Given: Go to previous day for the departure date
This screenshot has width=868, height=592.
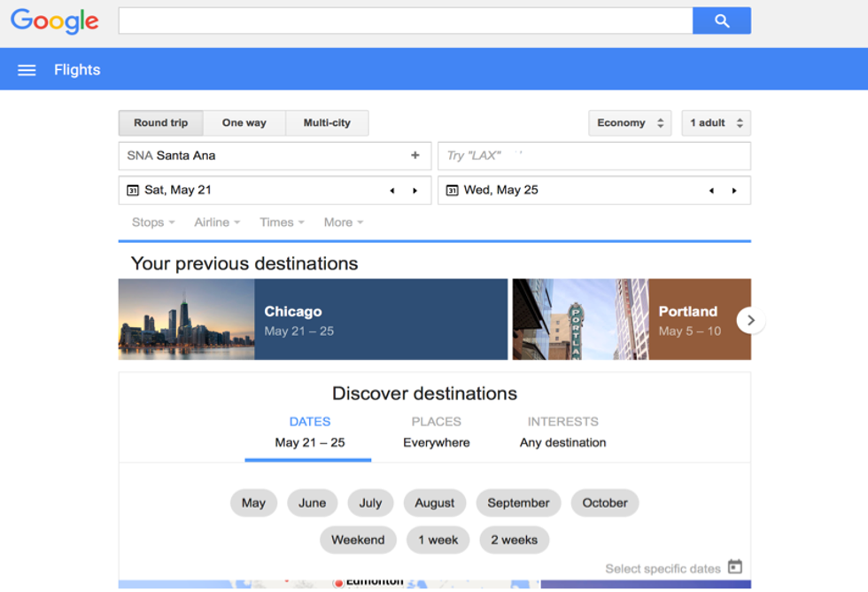Looking at the screenshot, I should (x=392, y=191).
